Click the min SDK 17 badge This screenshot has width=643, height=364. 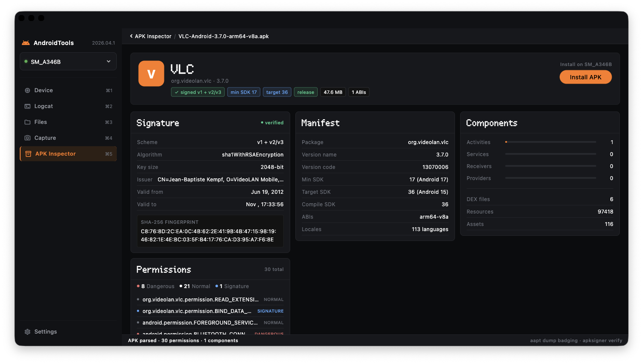tap(244, 92)
